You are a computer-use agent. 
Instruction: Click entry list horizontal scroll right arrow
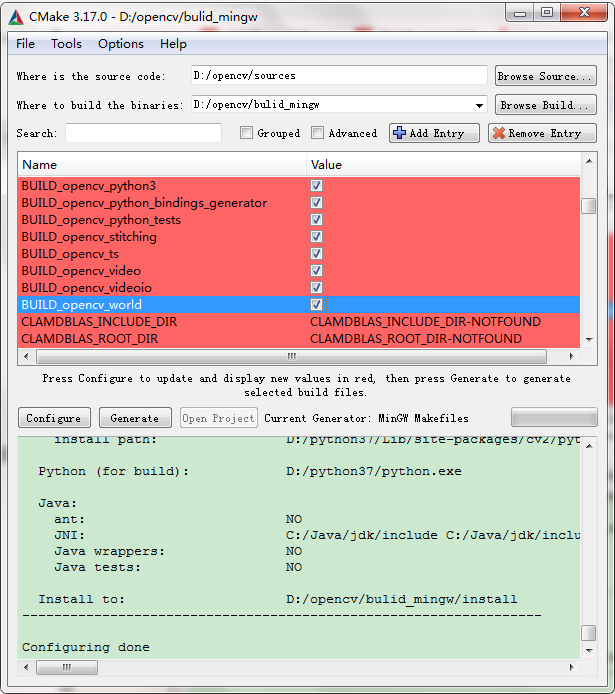tap(572, 356)
